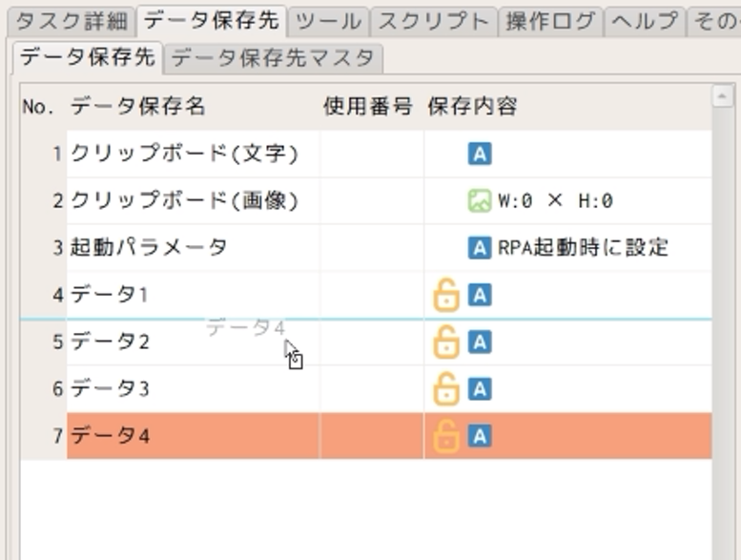Click the text icon beside RPA起動時に設定
Image resolution: width=741 pixels, height=560 pixels.
pyautogui.click(x=479, y=248)
